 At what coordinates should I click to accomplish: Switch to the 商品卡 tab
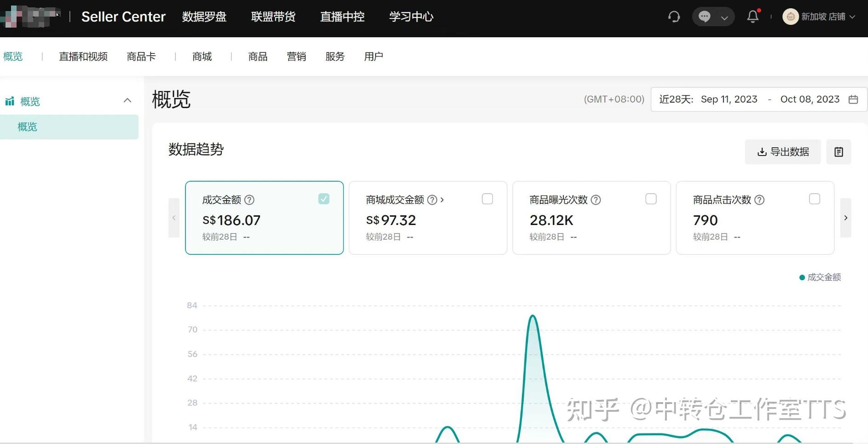141,57
